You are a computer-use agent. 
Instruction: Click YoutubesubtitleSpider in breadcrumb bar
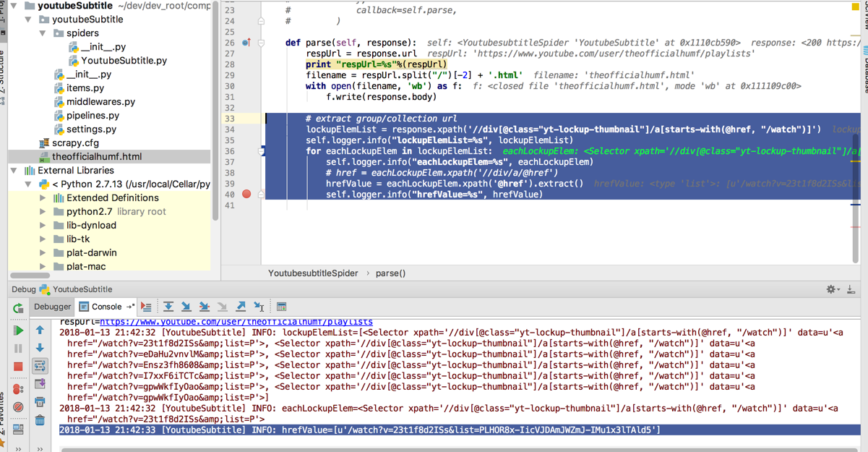(313, 273)
